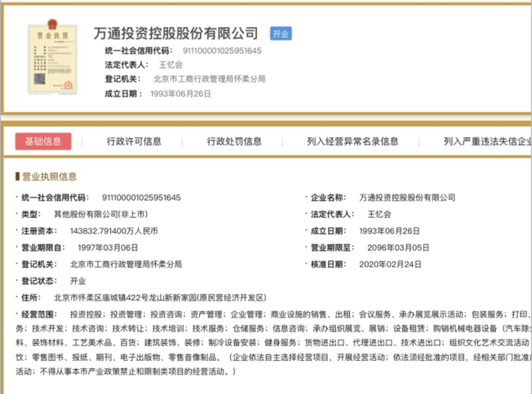This screenshot has width=532, height=394.
Task: Switch to the 行政许可信息 tab
Action: pyautogui.click(x=134, y=142)
